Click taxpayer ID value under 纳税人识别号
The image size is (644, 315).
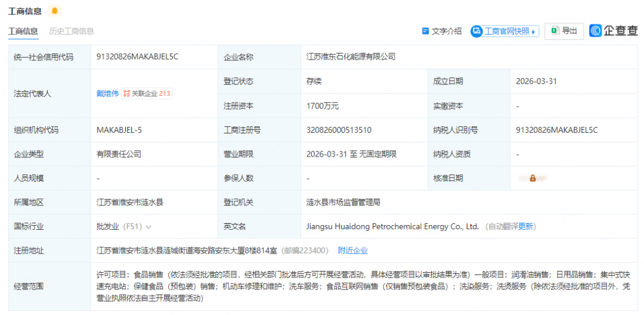(557, 130)
